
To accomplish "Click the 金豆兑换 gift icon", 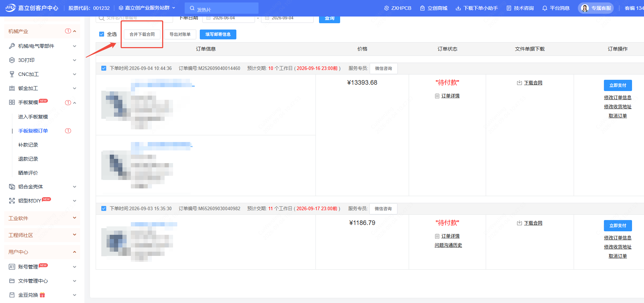I will click(x=42, y=295).
